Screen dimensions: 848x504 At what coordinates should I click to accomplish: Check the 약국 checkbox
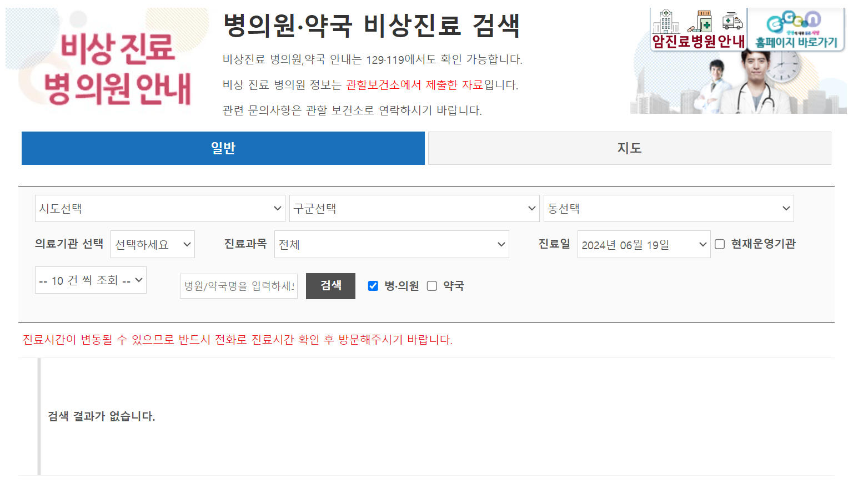pos(432,286)
